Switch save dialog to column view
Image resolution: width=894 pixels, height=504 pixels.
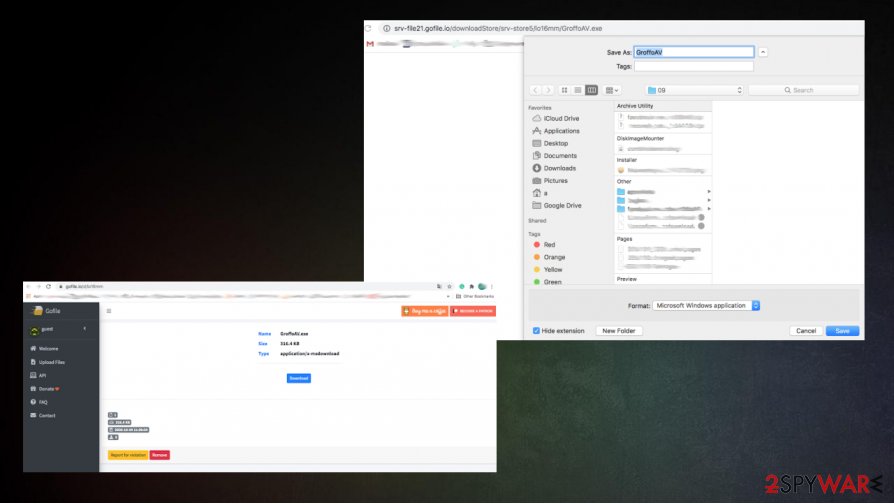(x=591, y=90)
